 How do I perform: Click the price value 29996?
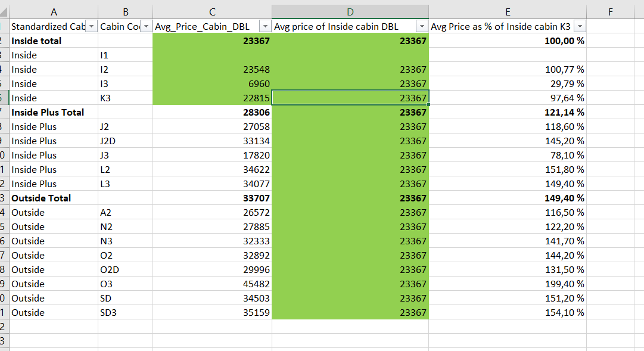tap(256, 269)
